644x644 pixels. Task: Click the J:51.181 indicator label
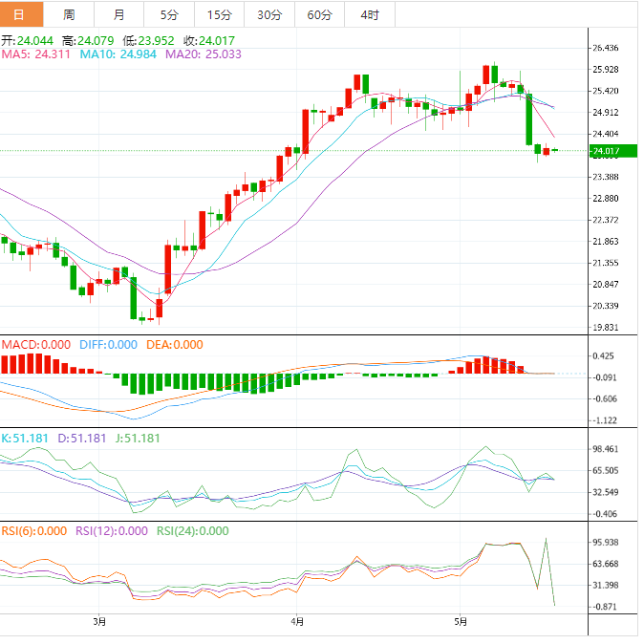[x=138, y=439]
